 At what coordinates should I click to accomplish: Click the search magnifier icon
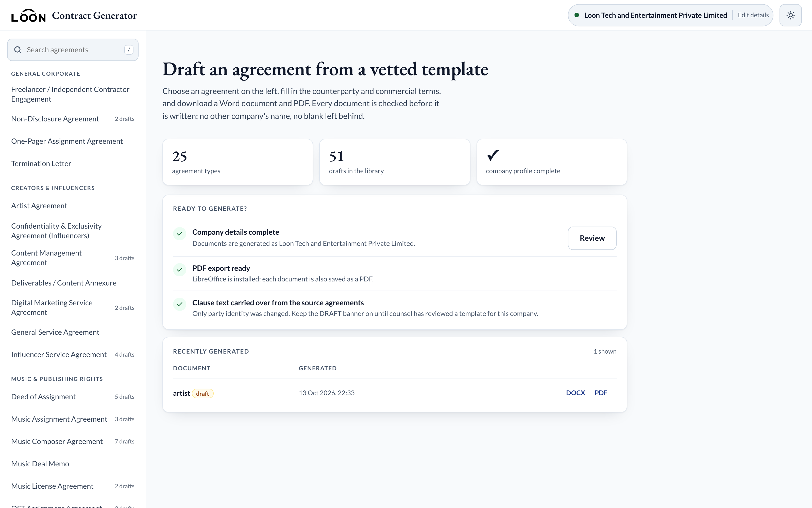pos(18,50)
